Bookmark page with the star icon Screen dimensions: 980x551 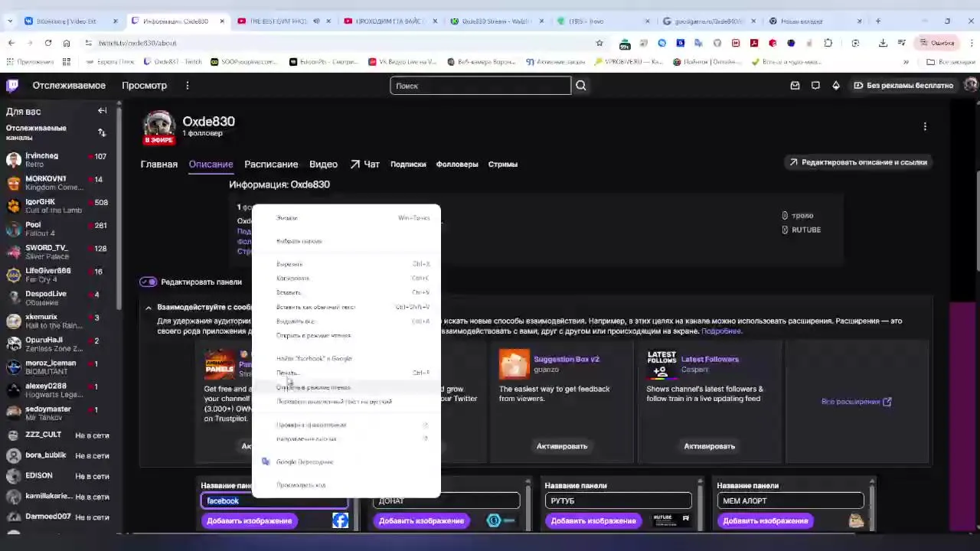pyautogui.click(x=599, y=43)
